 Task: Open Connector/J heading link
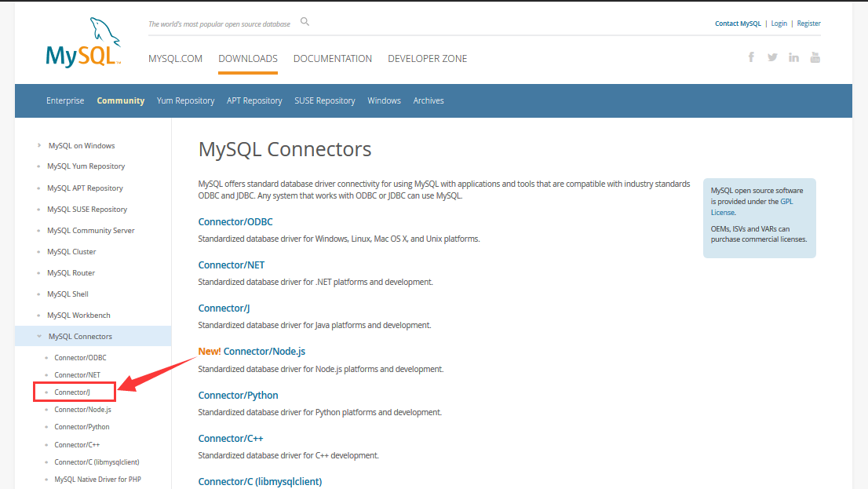(224, 308)
